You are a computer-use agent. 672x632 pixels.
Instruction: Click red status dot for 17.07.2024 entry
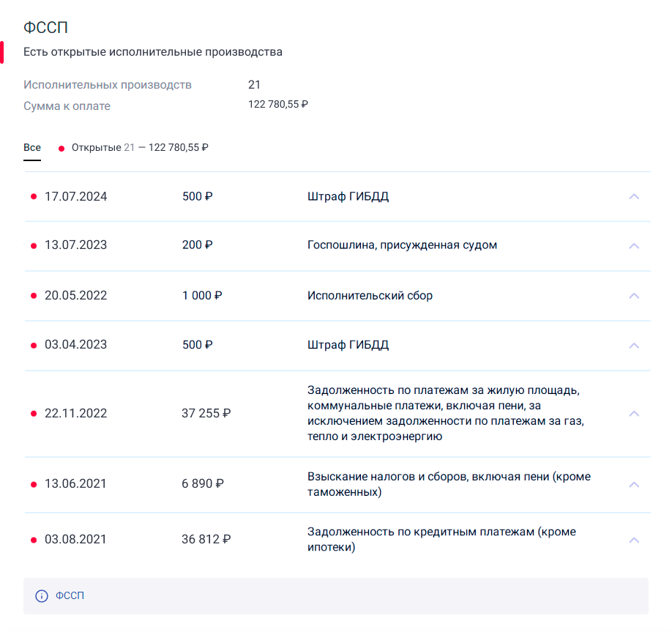(x=34, y=196)
